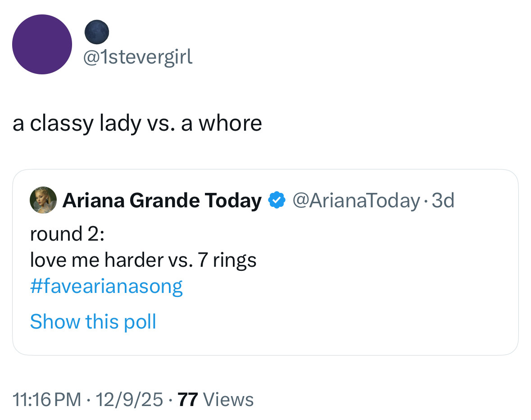
Task: Click the blue verified badge
Action: point(277,200)
